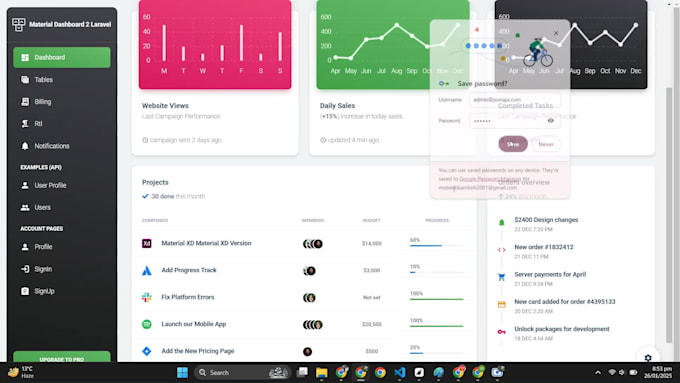Save the password in the popup

(x=513, y=144)
